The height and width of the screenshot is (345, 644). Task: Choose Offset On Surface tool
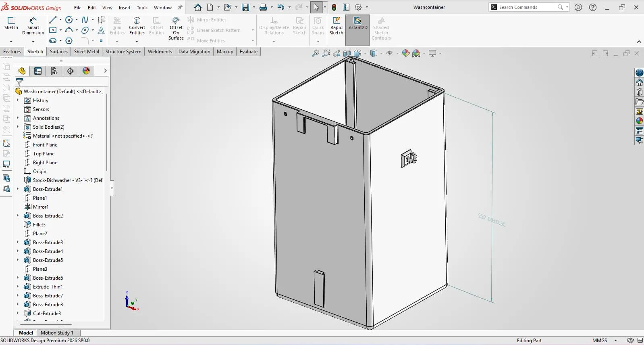[x=176, y=28]
